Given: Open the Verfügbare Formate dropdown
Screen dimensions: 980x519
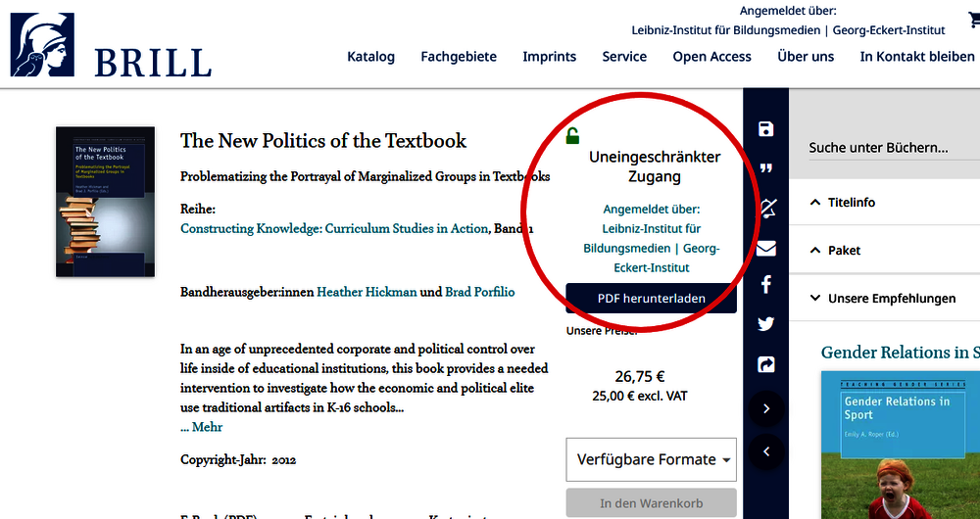Looking at the screenshot, I should click(x=651, y=459).
